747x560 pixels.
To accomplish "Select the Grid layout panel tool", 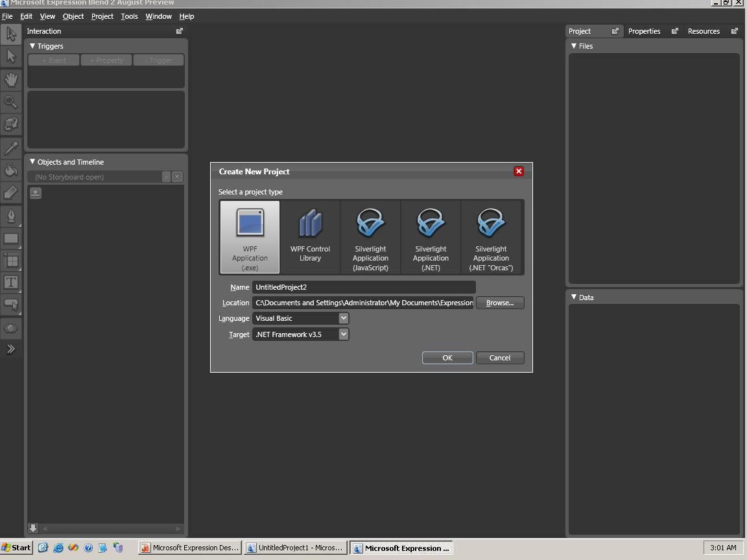I will click(11, 261).
